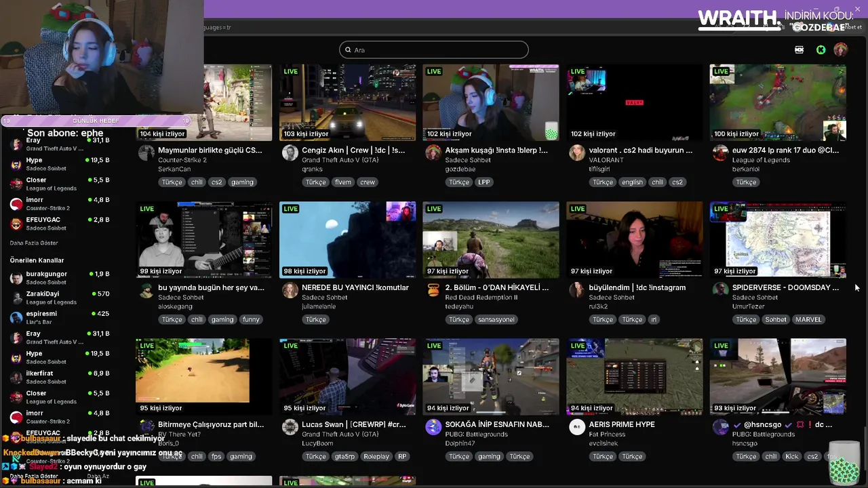Open the SPIDERVERSE DOOMSDAY stream thumbnail

778,240
